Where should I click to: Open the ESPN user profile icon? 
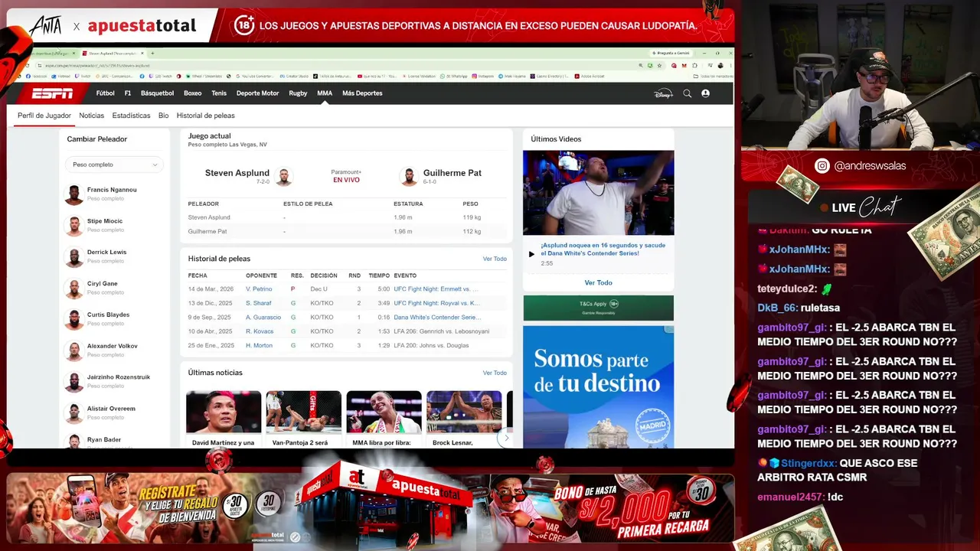pos(705,93)
